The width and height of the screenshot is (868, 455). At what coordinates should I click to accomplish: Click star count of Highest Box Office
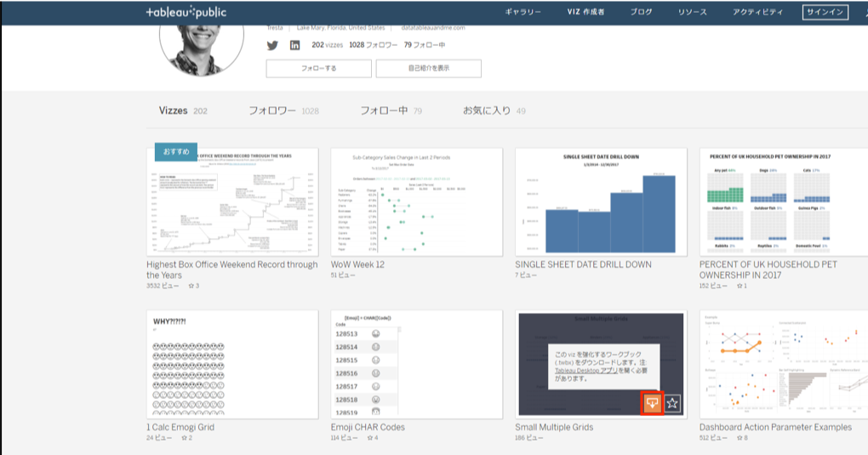pos(194,286)
